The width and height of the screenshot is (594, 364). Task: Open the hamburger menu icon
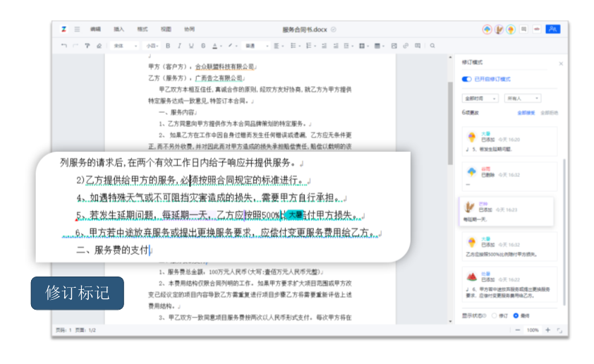tap(77, 29)
